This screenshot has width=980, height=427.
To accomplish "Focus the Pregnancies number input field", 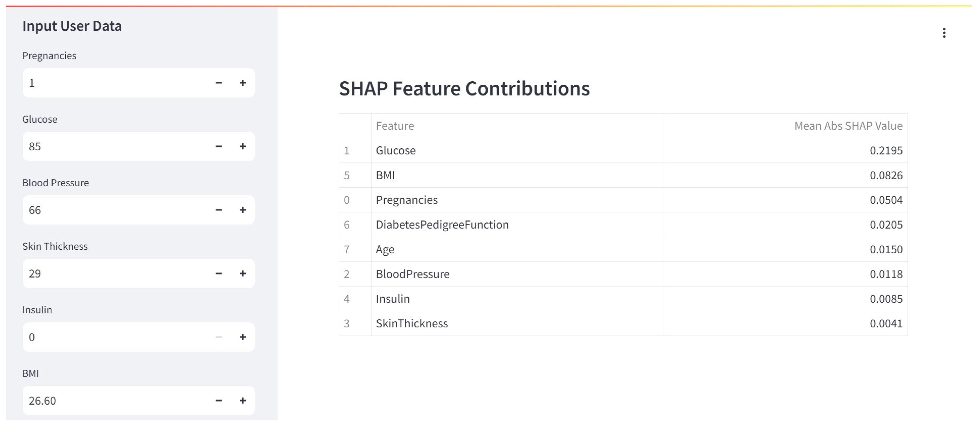I will 114,83.
